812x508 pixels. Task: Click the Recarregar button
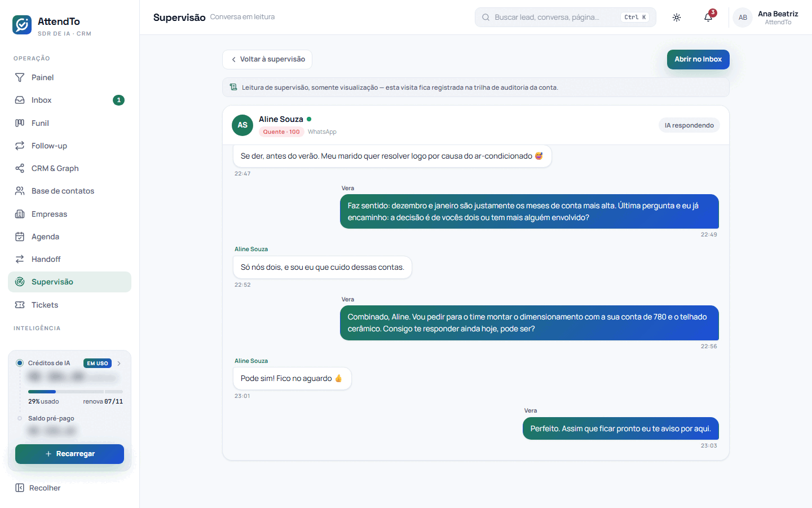69,454
